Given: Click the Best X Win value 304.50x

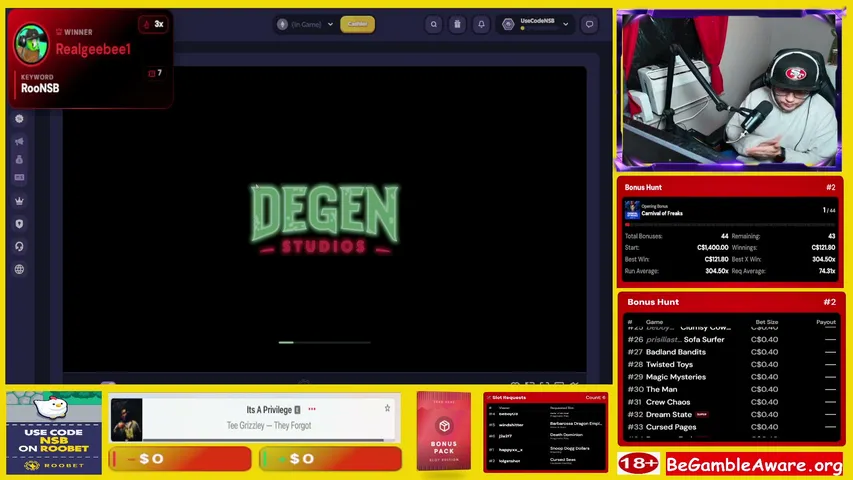Looking at the screenshot, I should click(824, 260).
